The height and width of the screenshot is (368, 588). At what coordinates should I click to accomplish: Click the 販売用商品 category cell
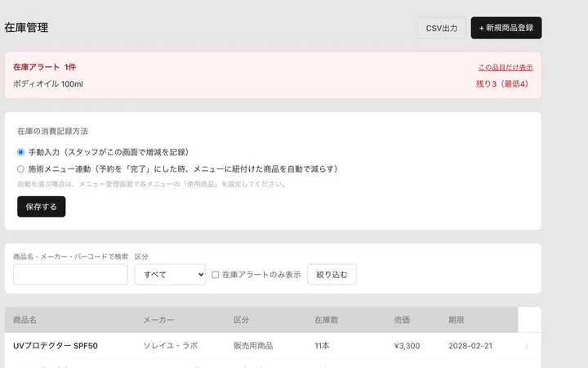tap(253, 346)
